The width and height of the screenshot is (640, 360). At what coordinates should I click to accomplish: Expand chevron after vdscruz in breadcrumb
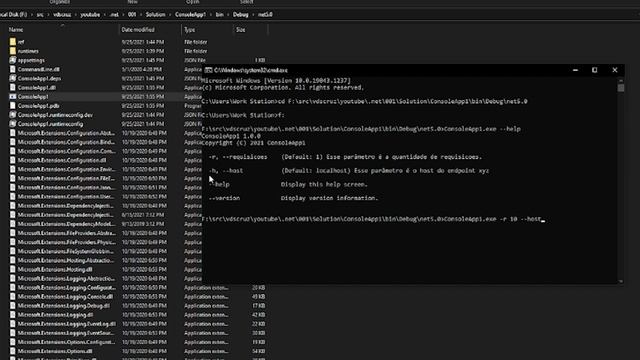tap(76, 15)
